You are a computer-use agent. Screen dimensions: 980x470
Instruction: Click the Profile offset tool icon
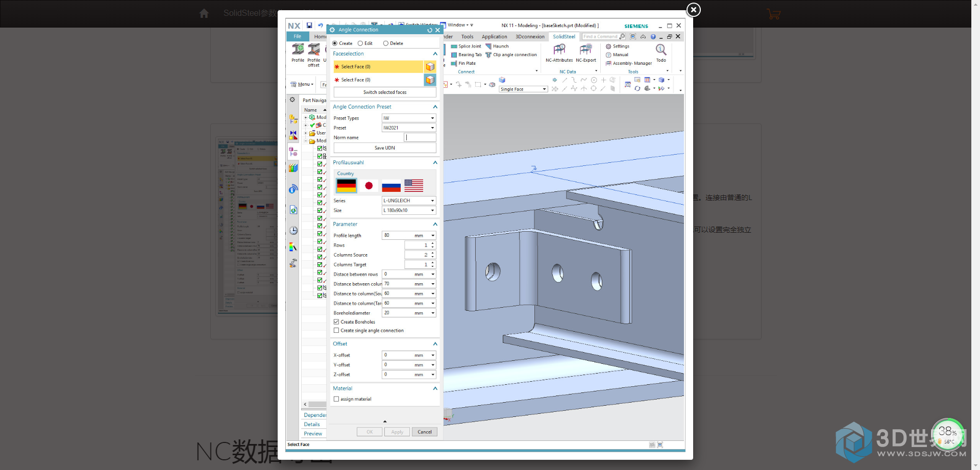point(314,50)
